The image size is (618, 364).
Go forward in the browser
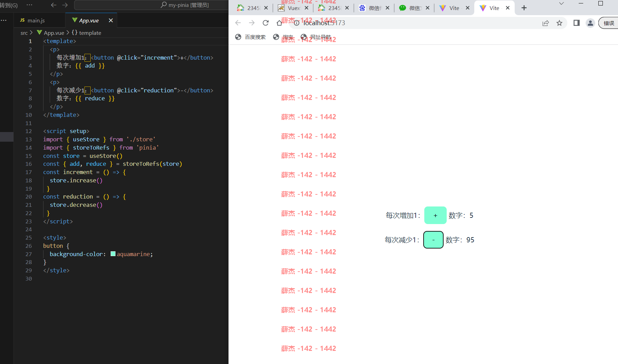click(x=252, y=23)
